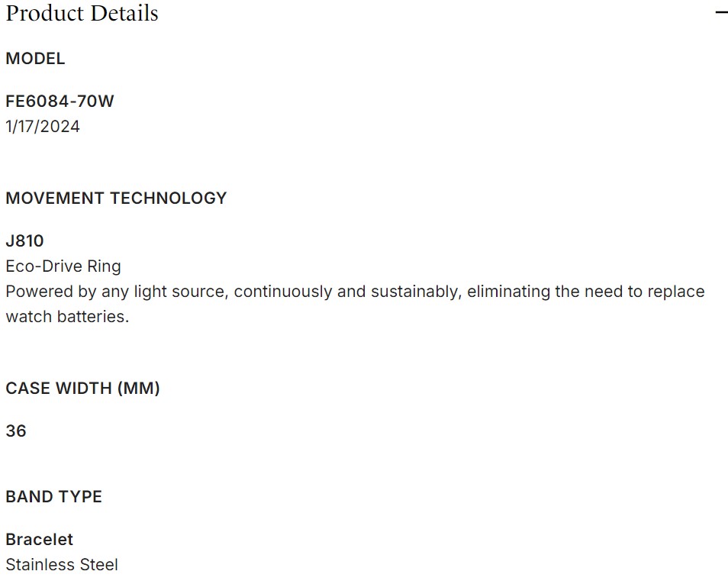Click the J810 movement code
The image size is (728, 584).
pyautogui.click(x=25, y=241)
